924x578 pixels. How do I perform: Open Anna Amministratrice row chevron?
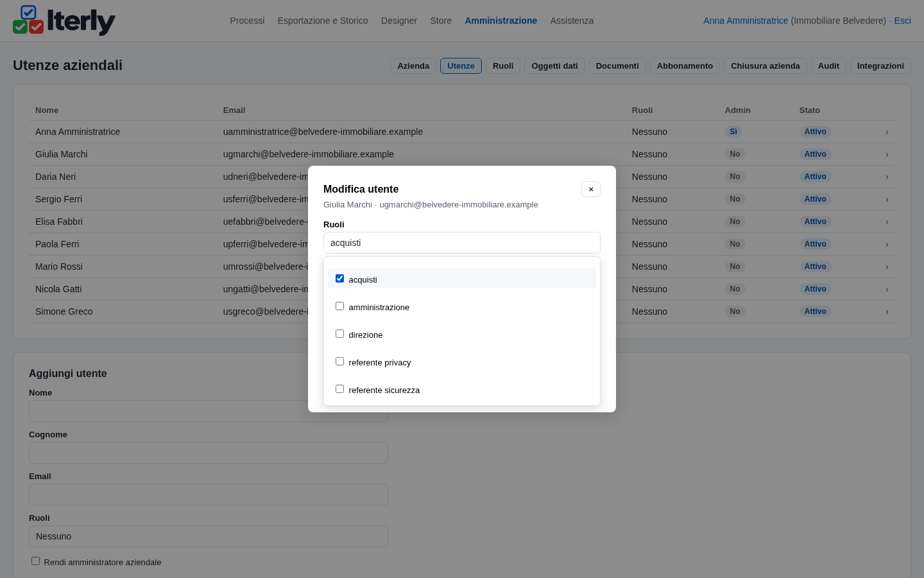[x=887, y=132]
